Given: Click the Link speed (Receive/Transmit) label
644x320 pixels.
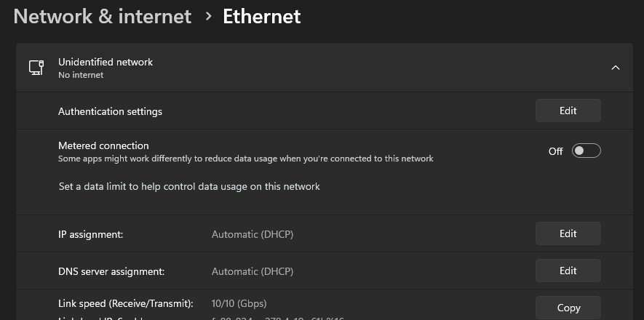Looking at the screenshot, I should [x=126, y=304].
